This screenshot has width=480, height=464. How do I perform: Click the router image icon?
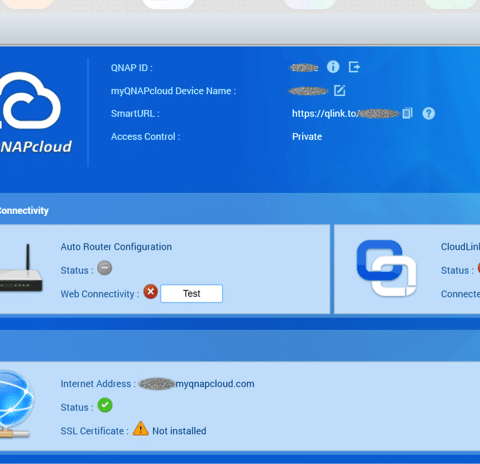[x=21, y=269]
